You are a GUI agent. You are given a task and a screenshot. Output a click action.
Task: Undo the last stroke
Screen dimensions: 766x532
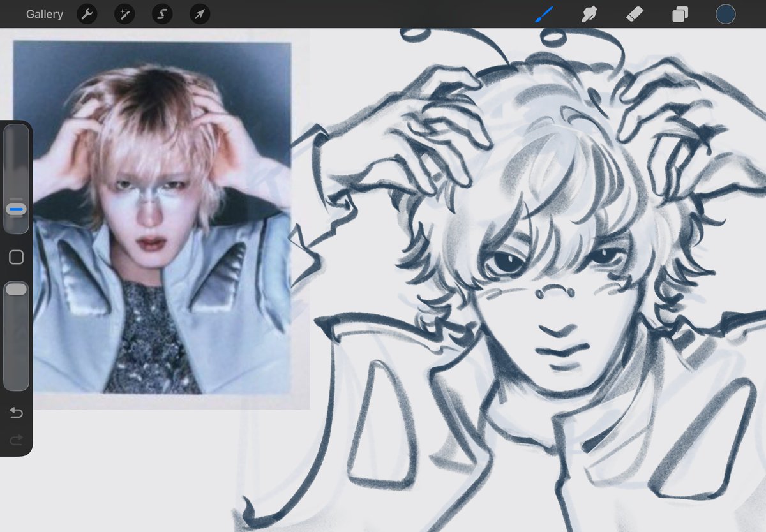[17, 413]
